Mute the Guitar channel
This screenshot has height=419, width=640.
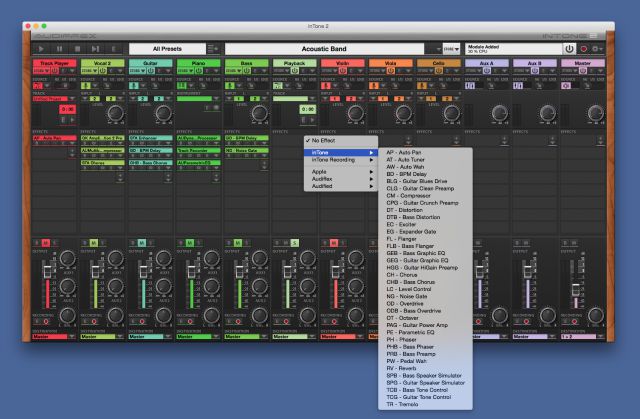(142, 243)
